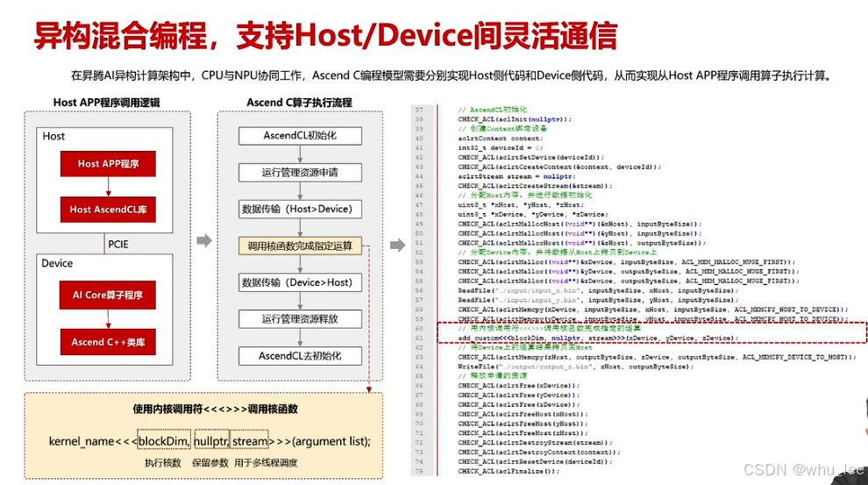Screen dimensions: 868x485
Task: Click code line 40 'aclrtContext context;'
Action: 501,139
